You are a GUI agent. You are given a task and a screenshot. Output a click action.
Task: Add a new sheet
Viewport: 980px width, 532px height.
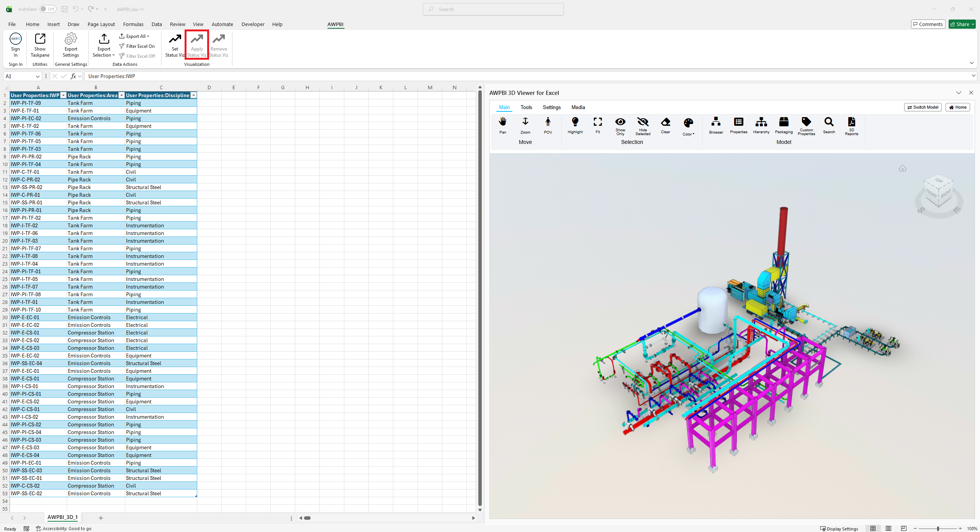[x=101, y=518]
